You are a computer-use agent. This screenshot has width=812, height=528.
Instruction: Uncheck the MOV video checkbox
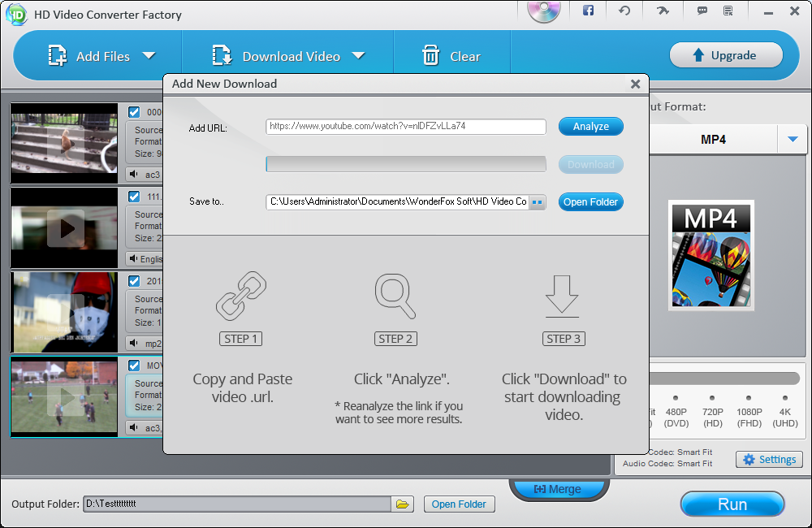pyautogui.click(x=134, y=366)
